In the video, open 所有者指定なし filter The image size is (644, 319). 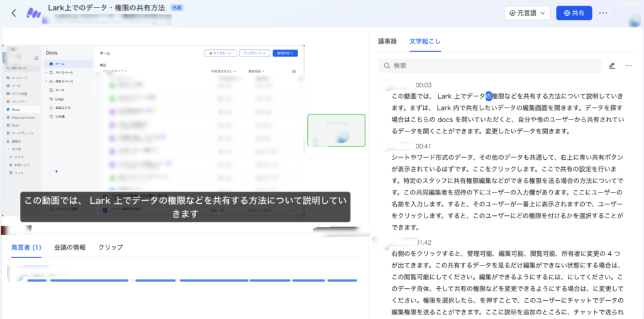click(224, 72)
